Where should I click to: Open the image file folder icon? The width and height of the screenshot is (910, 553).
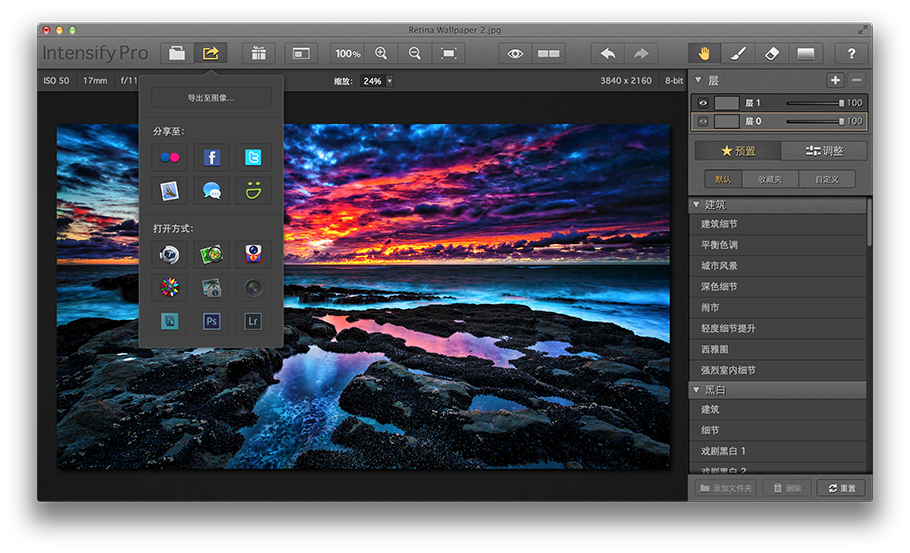[x=177, y=53]
